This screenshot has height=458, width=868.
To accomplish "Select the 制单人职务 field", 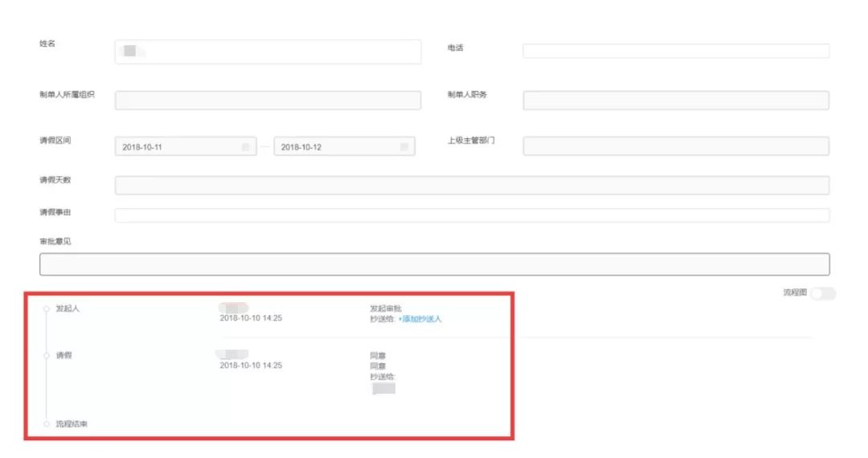I will [675, 100].
